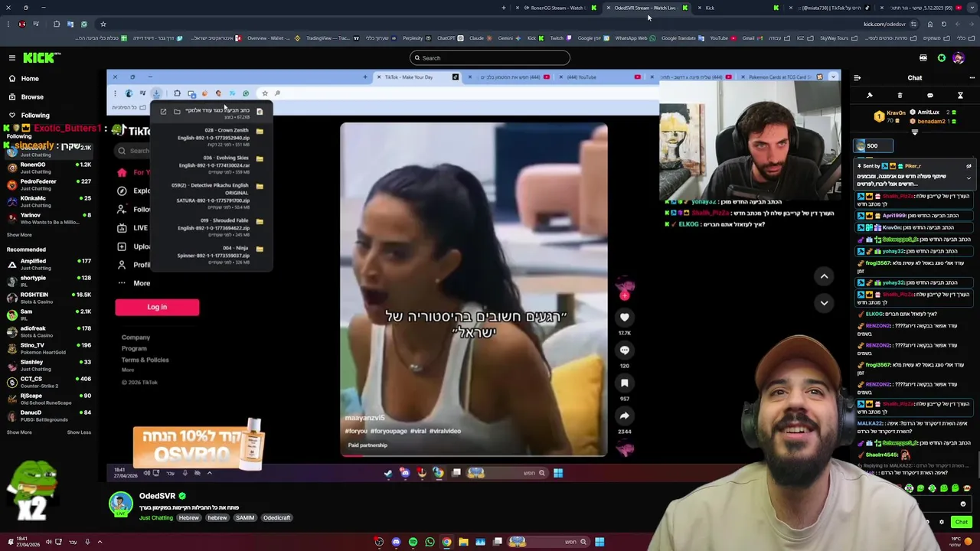Open adiofreak recommended channel

50,331
